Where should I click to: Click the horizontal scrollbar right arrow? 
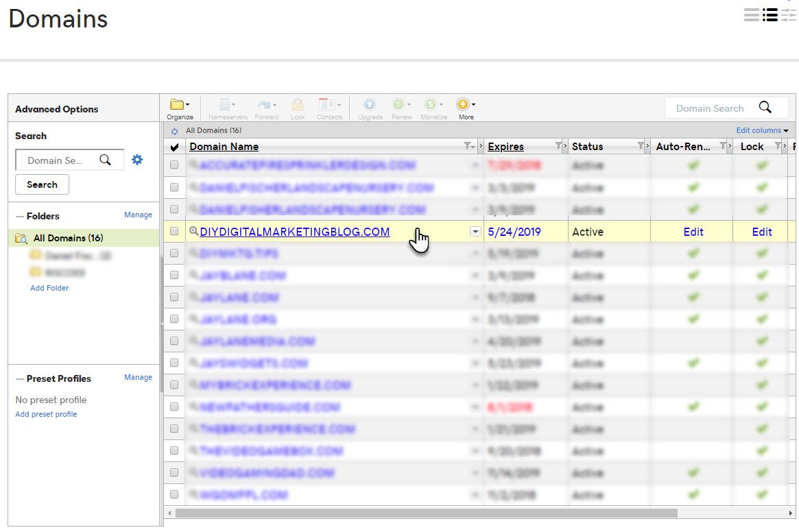(x=790, y=513)
